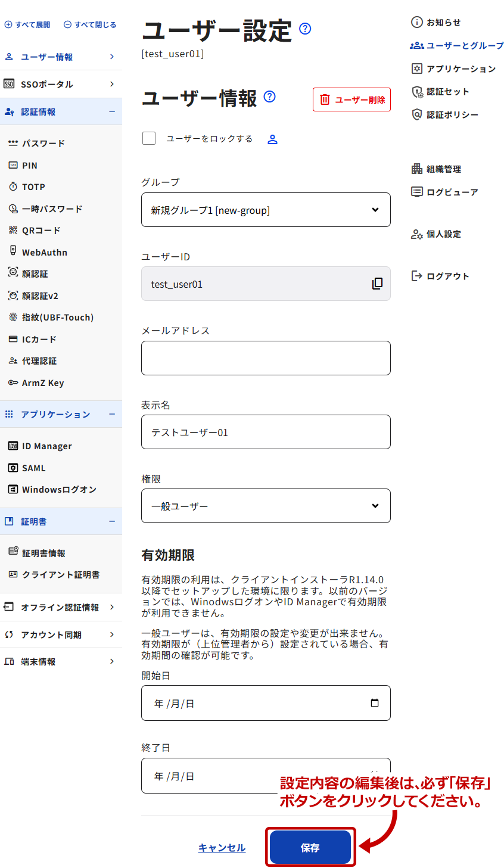Open the 権限 dropdown
This screenshot has width=504, height=868.
pos(266,506)
